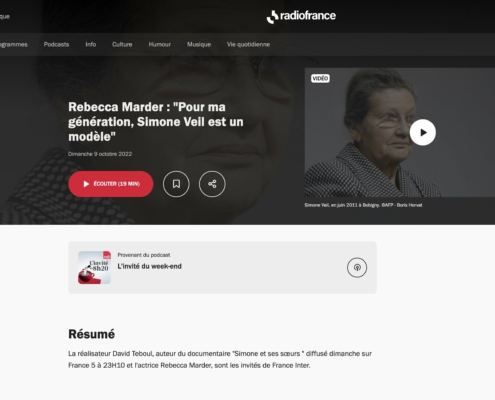Viewport: 495px width, 400px height.
Task: Open the Info menu item
Action: pos(91,44)
